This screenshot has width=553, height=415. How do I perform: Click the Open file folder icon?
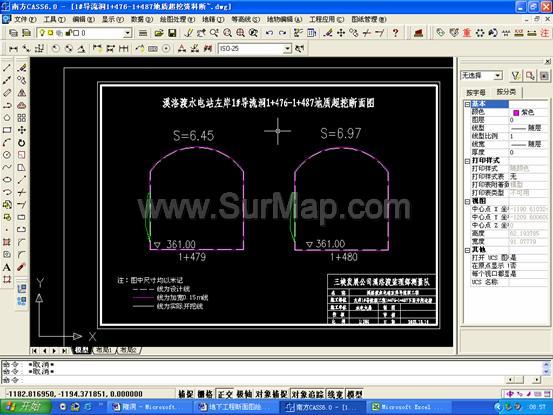point(159,33)
